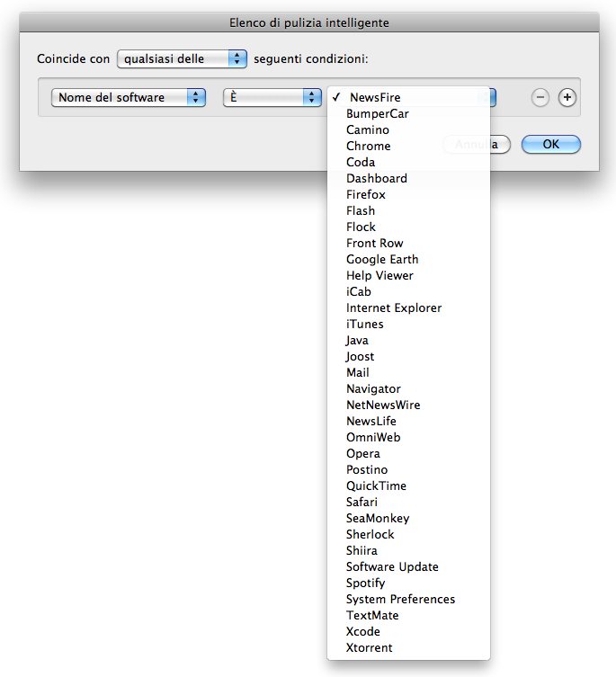The image size is (616, 677).
Task: Pick Mail from the list
Action: click(x=408, y=372)
